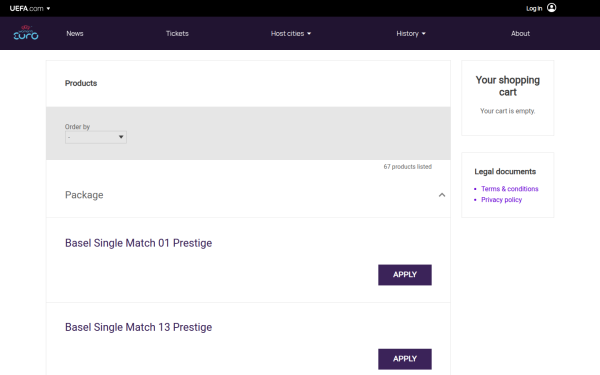
Task: Open the Privacy policy link
Action: [x=501, y=200]
